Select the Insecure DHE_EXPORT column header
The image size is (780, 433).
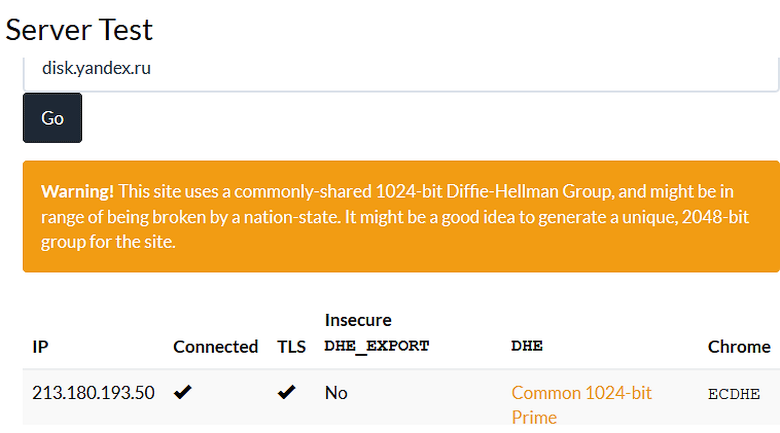376,333
